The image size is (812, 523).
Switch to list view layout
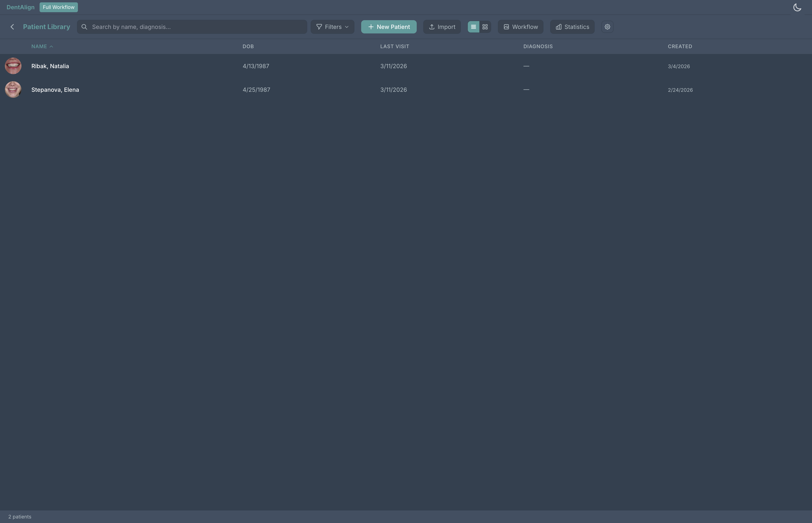pyautogui.click(x=473, y=27)
